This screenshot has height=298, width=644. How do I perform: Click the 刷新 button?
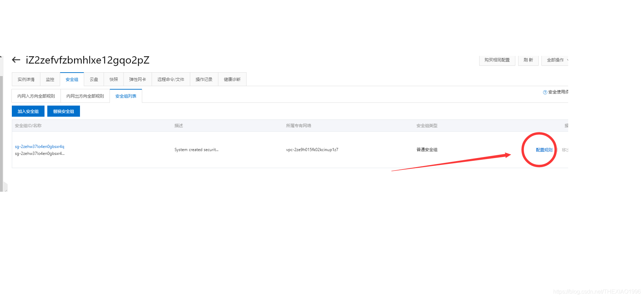528,60
